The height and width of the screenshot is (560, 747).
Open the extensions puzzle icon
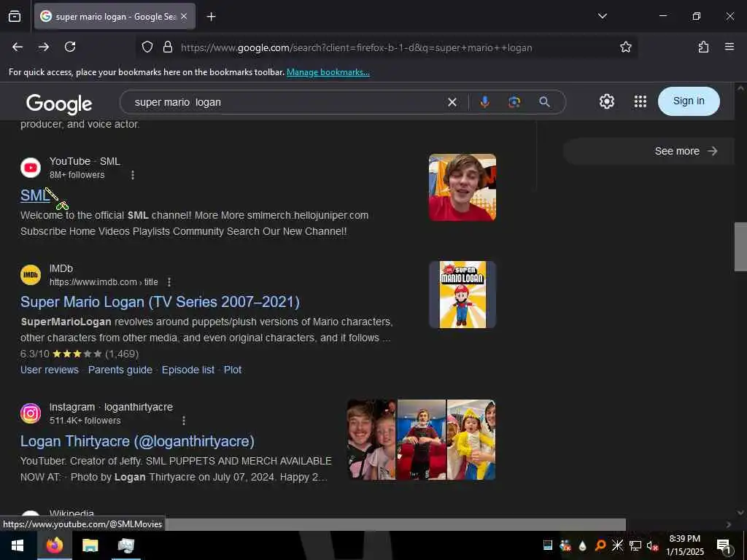(x=703, y=47)
